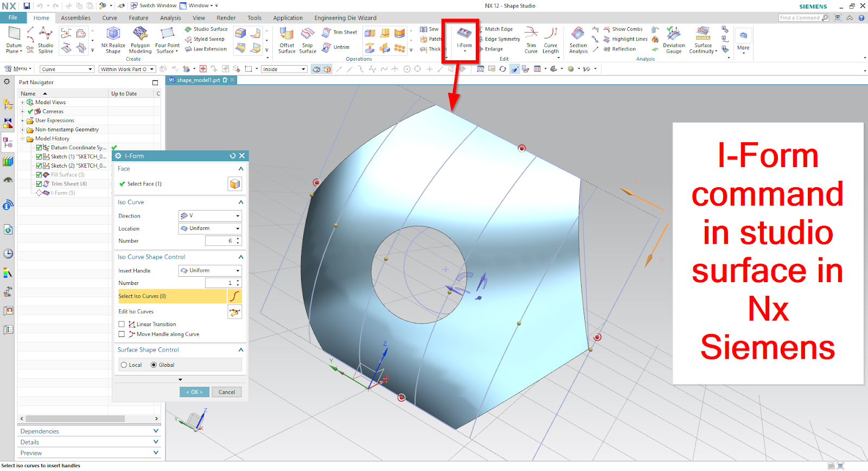868x471 pixels.
Task: Select the Studio Spline tool
Action: pyautogui.click(x=46, y=40)
